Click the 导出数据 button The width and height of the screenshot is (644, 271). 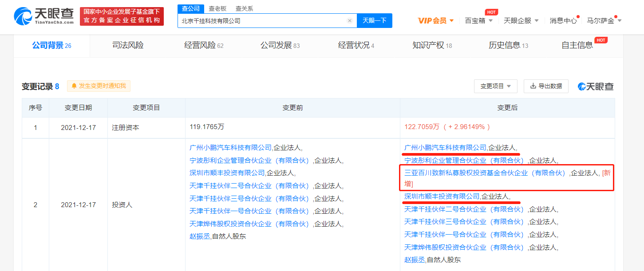pos(546,86)
